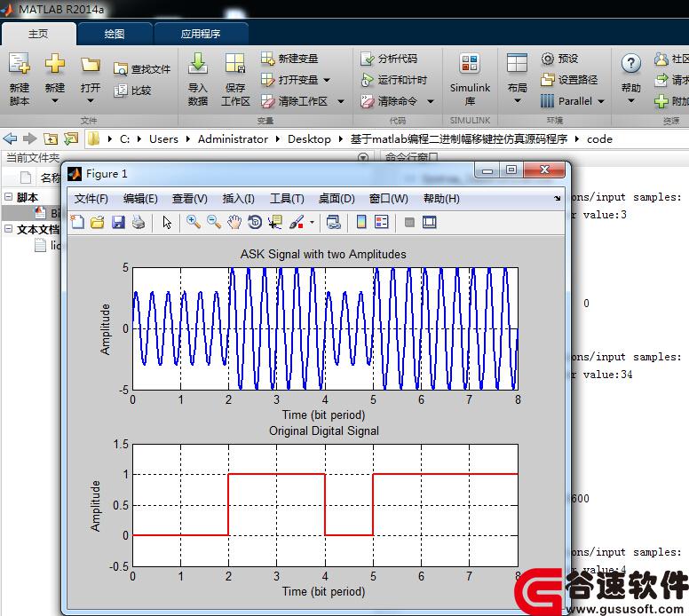Toggle the Zoom Out tool in Figure 1

(x=214, y=222)
